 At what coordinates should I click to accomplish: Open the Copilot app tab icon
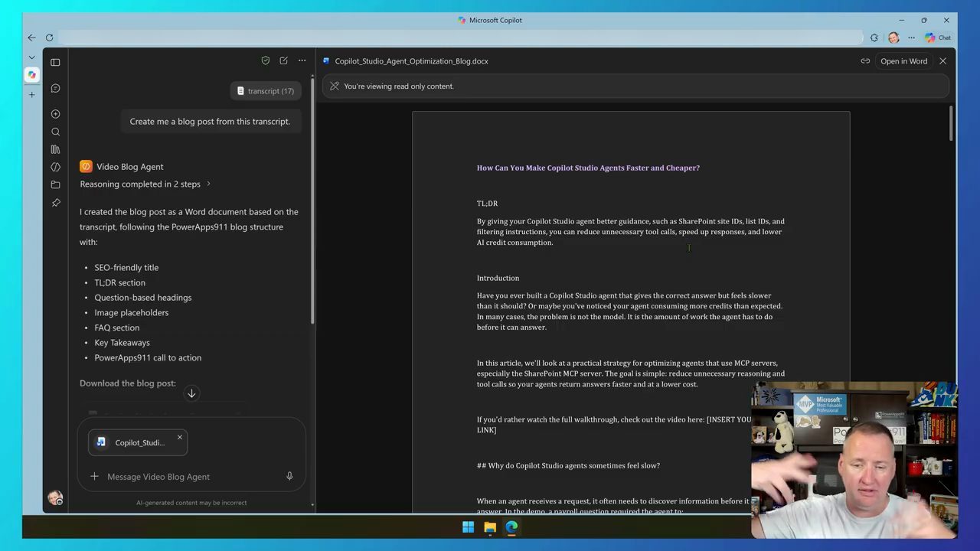click(x=31, y=75)
